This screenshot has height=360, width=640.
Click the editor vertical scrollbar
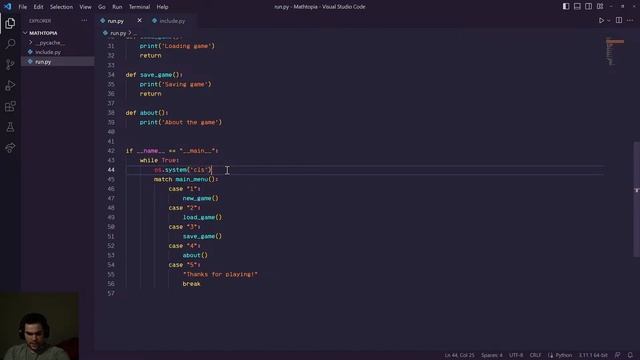tap(636, 199)
